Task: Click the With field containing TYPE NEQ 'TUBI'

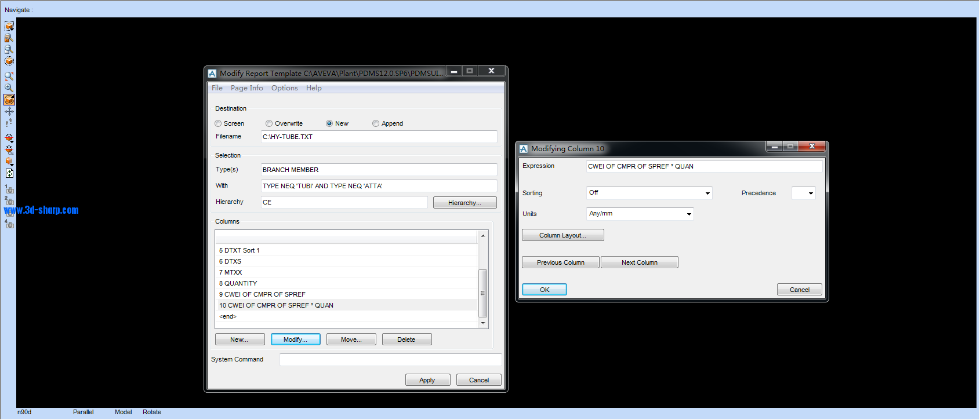Action: pyautogui.click(x=379, y=186)
